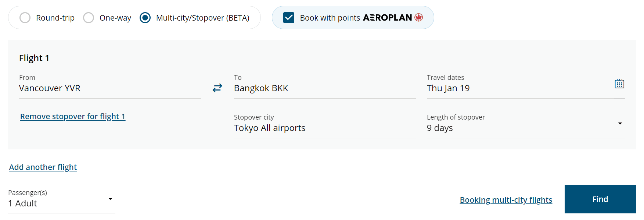Click the Aeroplan maple leaf logo
Screen dimensions: 644x220
coord(419,17)
